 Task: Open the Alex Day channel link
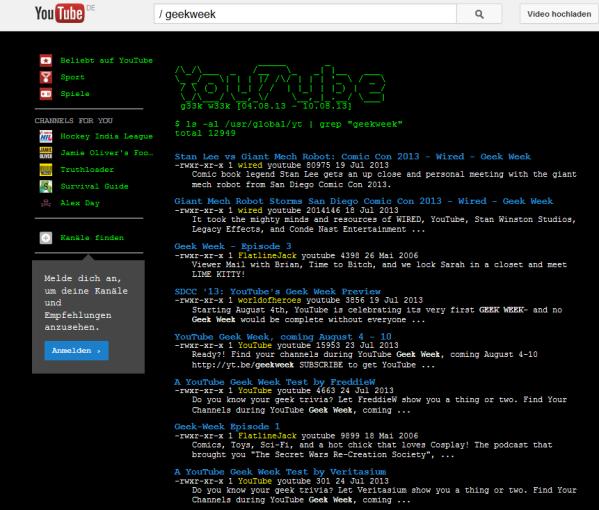(80, 203)
